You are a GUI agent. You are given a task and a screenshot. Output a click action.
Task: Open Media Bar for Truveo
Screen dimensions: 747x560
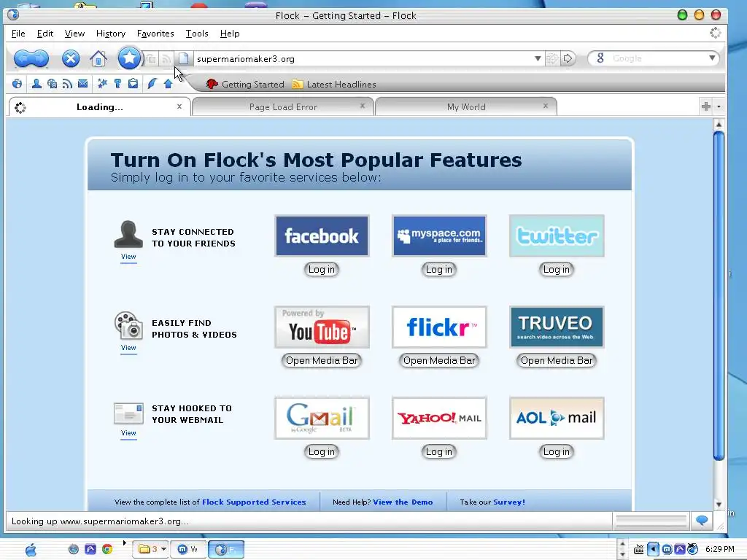557,360
